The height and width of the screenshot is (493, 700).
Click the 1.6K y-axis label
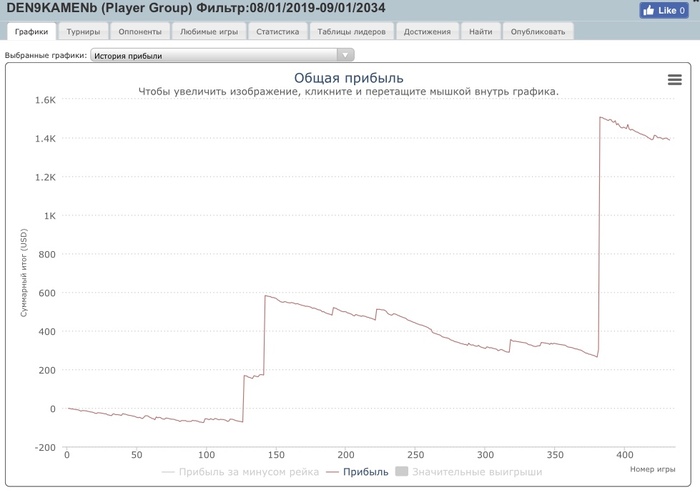click(46, 100)
